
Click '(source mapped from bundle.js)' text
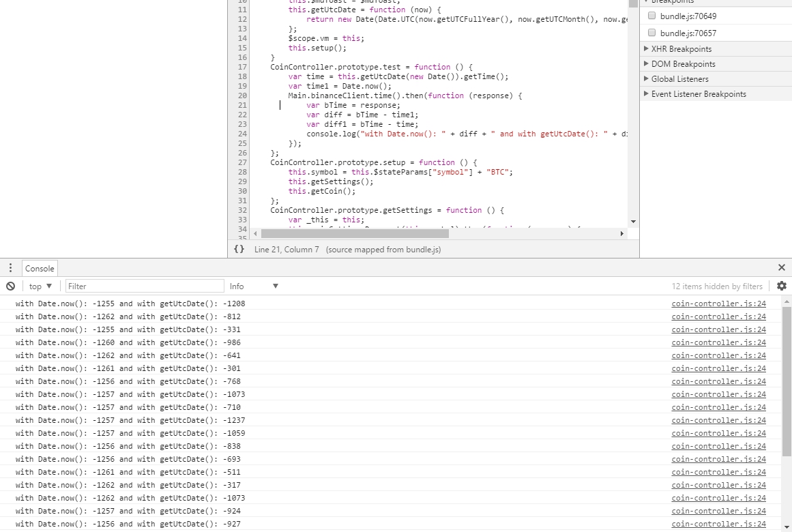tap(383, 250)
